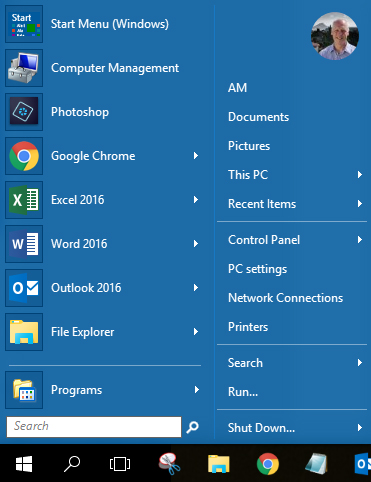Expand the Control Panel submenu arrow
Viewport: 371px width, 482px height.
(x=360, y=239)
